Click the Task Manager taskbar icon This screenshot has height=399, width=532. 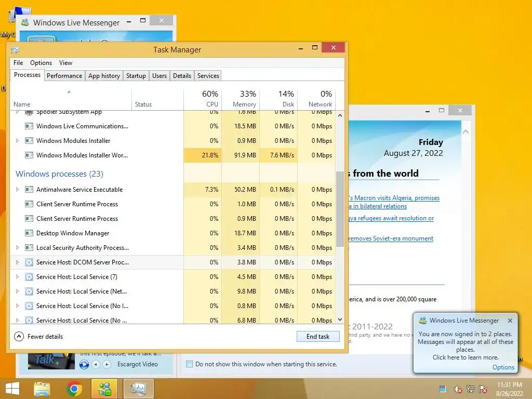tap(138, 389)
